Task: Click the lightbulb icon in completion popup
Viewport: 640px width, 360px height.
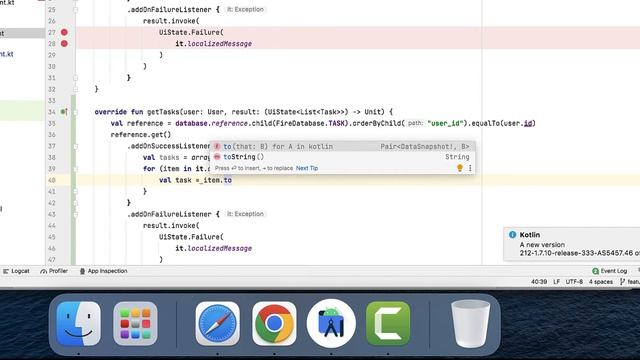Action: click(x=460, y=168)
